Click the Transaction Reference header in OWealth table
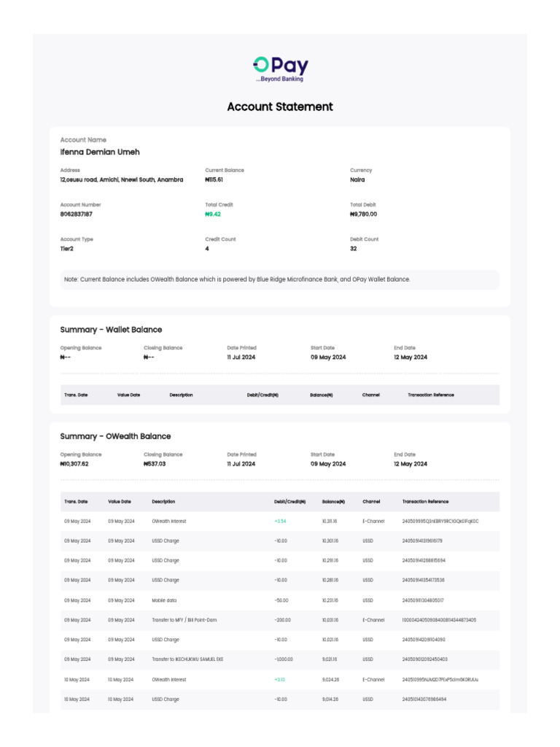 point(426,502)
